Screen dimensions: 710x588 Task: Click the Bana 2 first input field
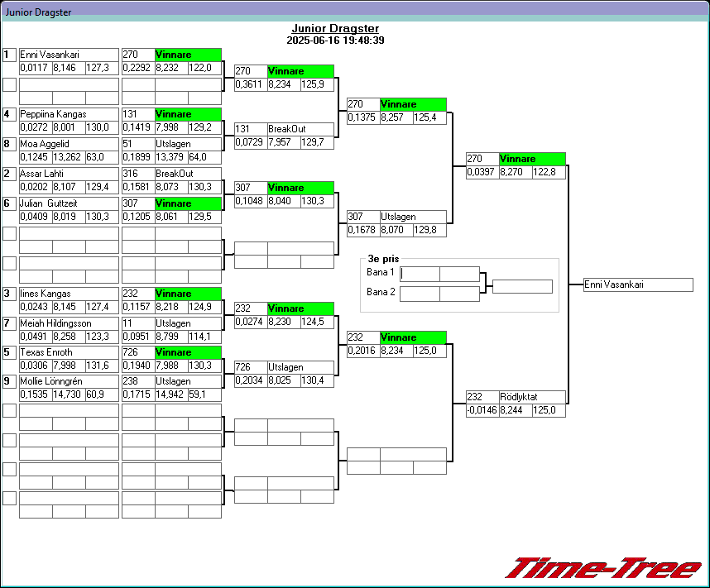coord(420,294)
